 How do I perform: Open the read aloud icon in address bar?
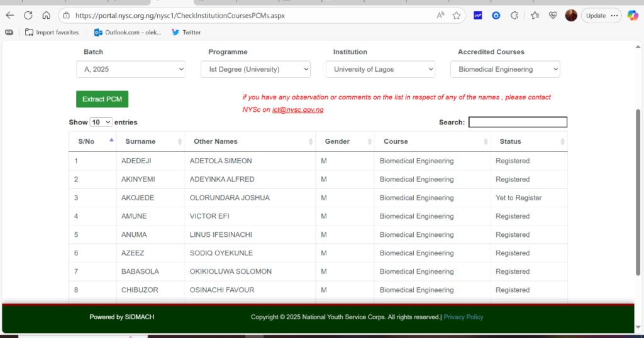[x=440, y=16]
